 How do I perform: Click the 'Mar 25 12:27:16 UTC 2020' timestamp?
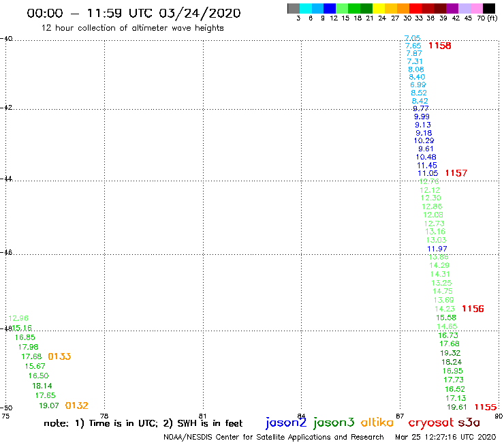(445, 437)
